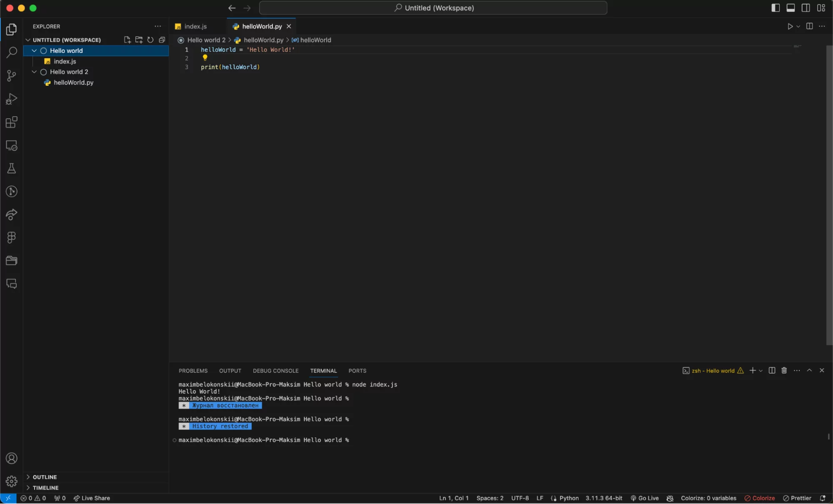The image size is (833, 504).
Task: Click Live Share in the status bar
Action: (92, 498)
